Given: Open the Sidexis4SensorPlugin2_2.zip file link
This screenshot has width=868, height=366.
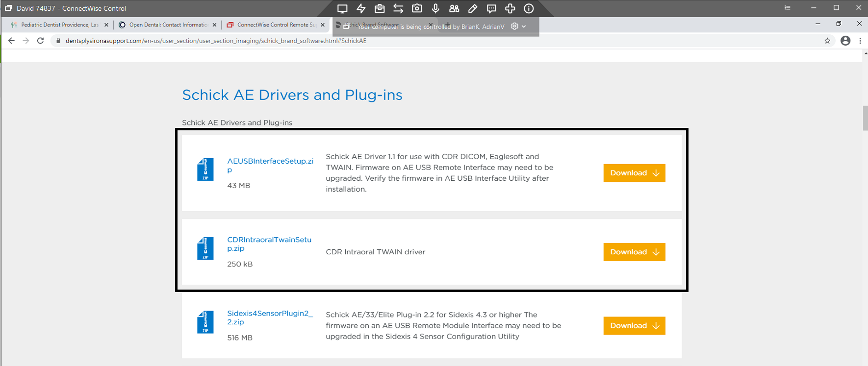Looking at the screenshot, I should [x=270, y=317].
